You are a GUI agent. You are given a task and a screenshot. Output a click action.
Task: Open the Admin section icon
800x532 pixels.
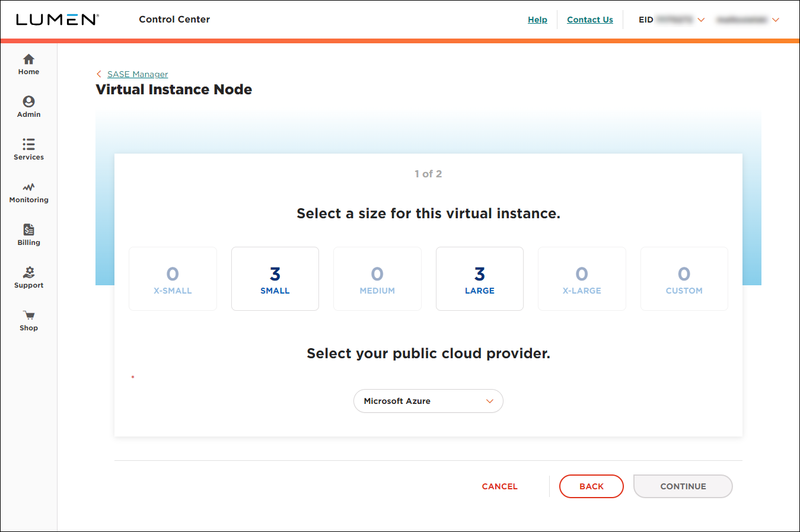coord(28,101)
